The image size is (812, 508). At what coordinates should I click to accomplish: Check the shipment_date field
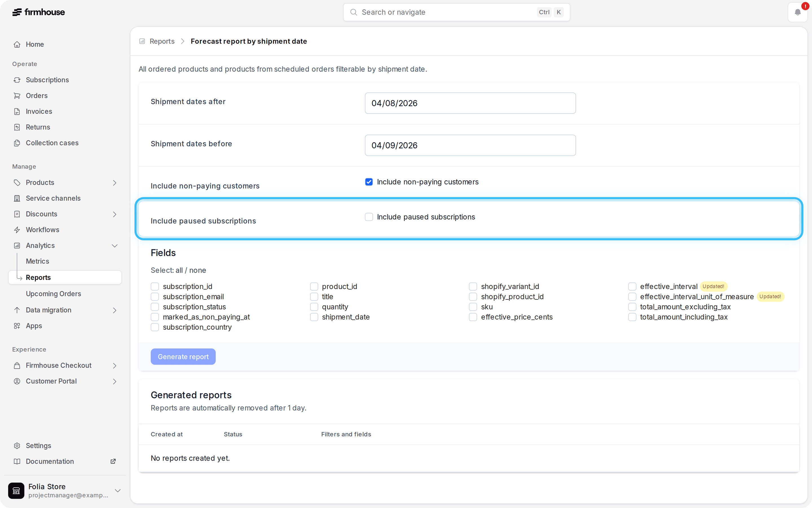[314, 317]
